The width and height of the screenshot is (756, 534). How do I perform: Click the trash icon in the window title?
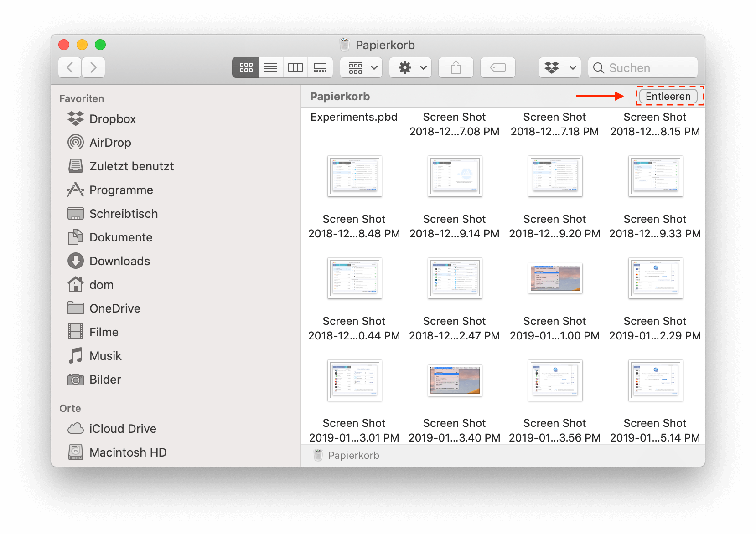pyautogui.click(x=345, y=45)
